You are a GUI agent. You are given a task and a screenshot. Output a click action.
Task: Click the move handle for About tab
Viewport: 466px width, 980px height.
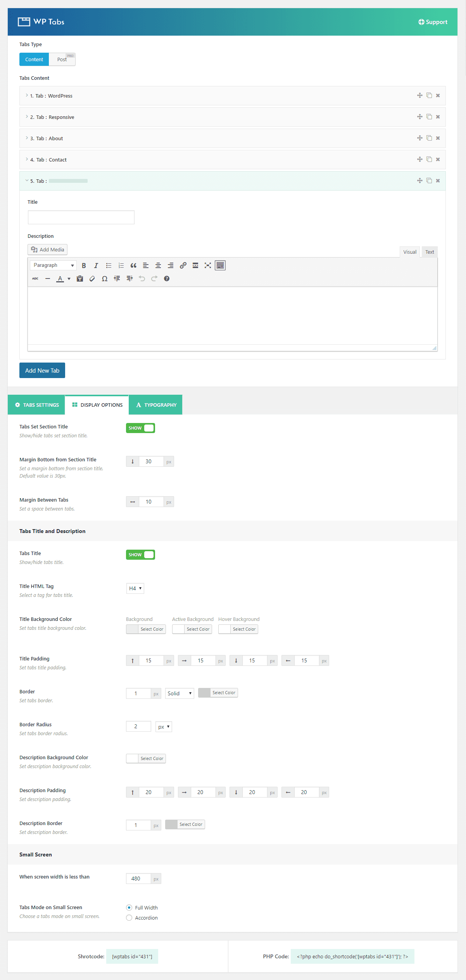420,138
